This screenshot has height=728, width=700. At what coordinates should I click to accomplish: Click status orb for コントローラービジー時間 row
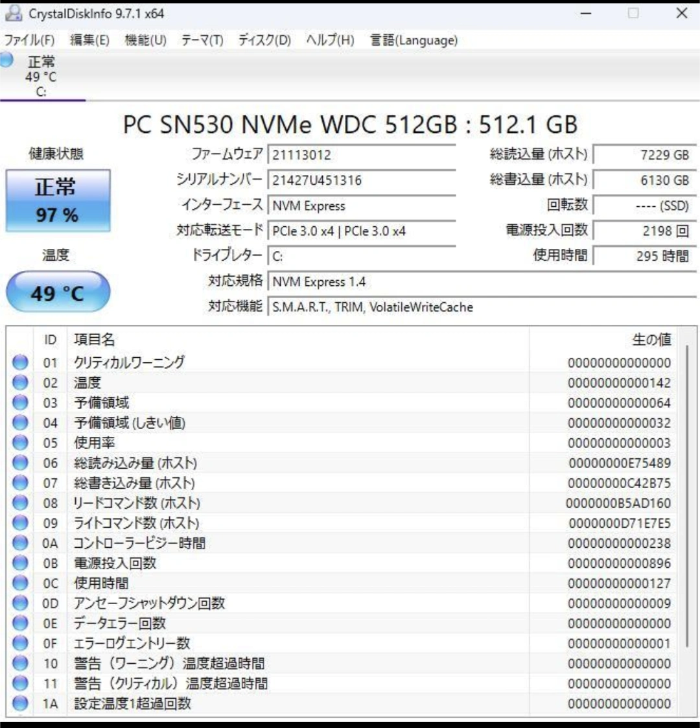click(20, 543)
